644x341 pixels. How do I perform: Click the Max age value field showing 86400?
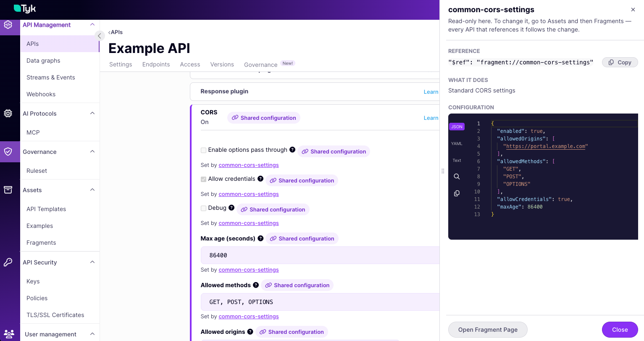tap(320, 255)
